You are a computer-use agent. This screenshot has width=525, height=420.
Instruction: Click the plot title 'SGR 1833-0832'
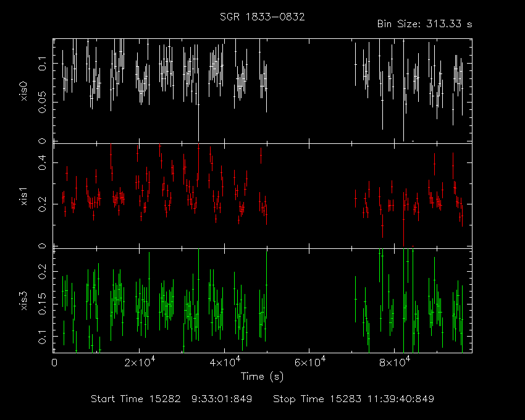262,17
